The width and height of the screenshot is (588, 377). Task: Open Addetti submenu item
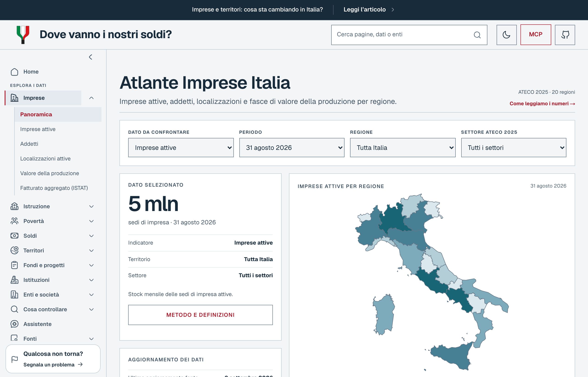(29, 144)
